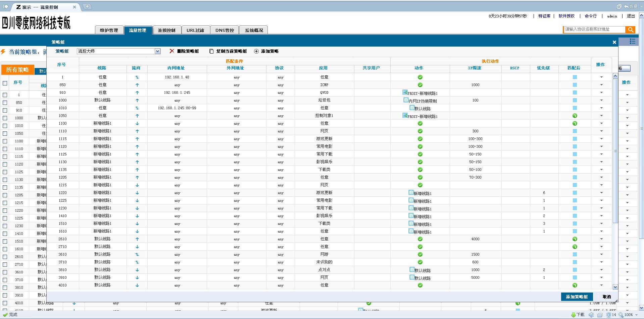Image resolution: width=644 pixels, height=319 pixels.
Task: Open the operation dropdown arrow for row 1000
Action: click(601, 100)
